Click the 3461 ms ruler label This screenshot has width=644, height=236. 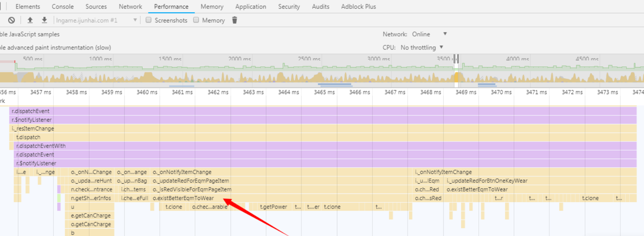tap(182, 92)
